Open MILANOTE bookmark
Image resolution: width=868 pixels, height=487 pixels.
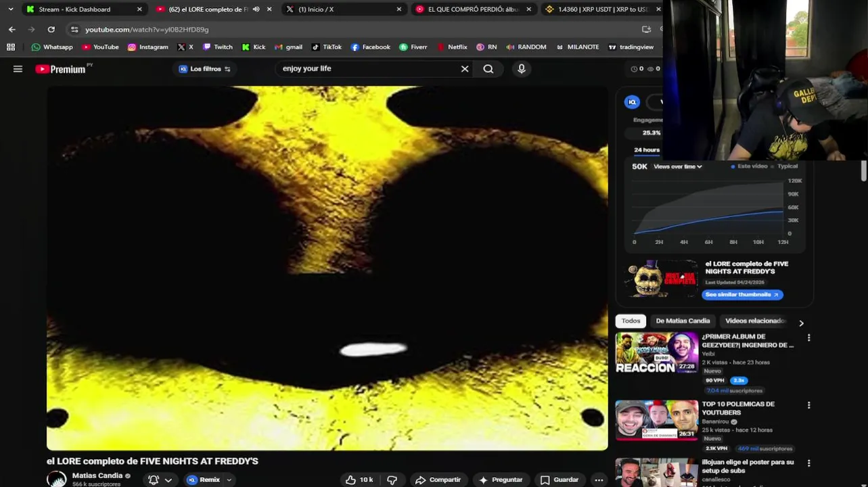point(578,47)
